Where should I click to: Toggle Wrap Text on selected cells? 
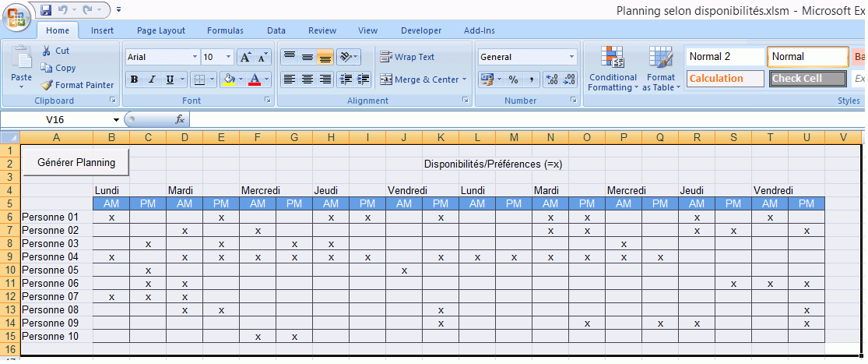point(407,57)
